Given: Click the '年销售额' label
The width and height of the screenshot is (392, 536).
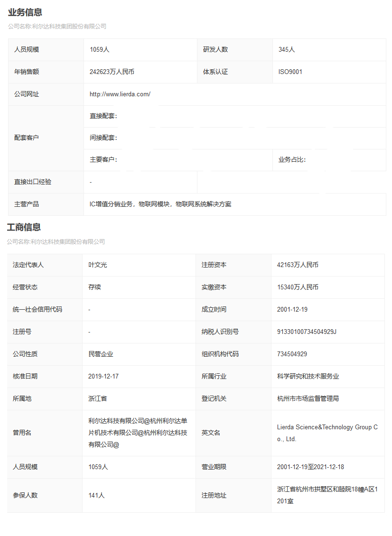Looking at the screenshot, I should [x=27, y=72].
